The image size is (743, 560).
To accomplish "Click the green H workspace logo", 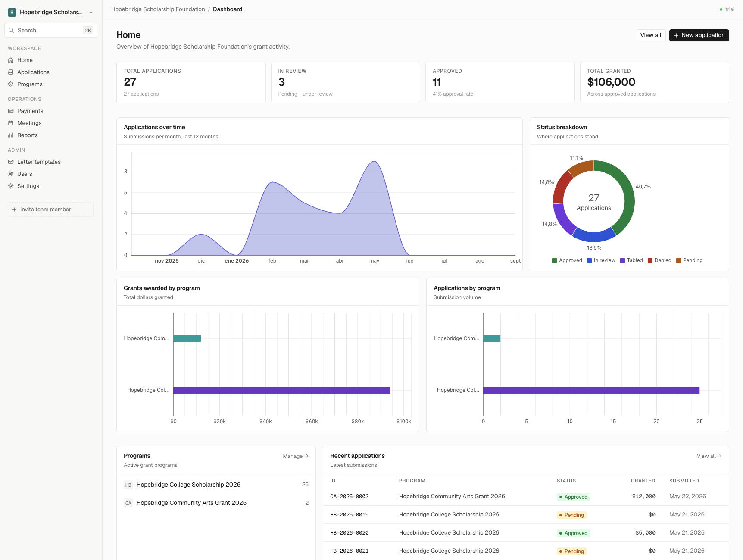I will (12, 13).
